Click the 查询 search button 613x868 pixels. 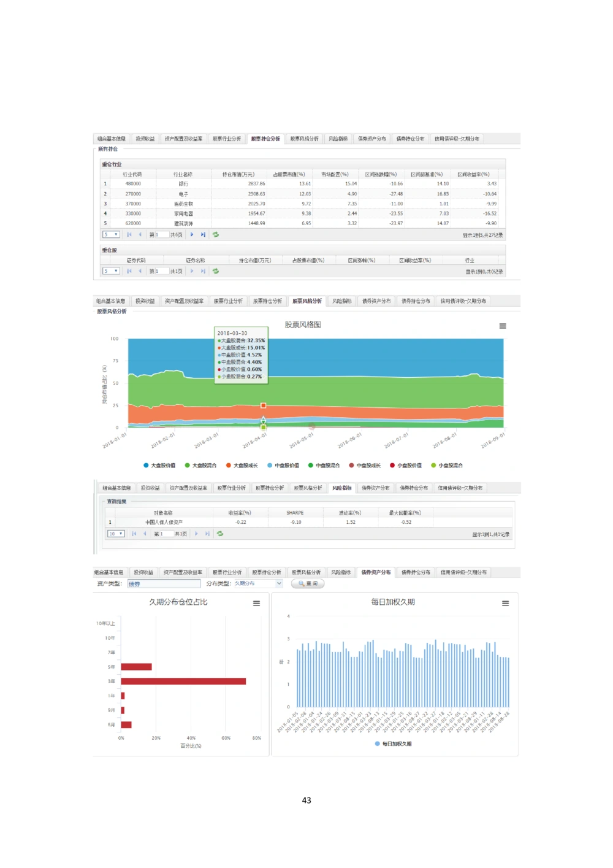308,583
